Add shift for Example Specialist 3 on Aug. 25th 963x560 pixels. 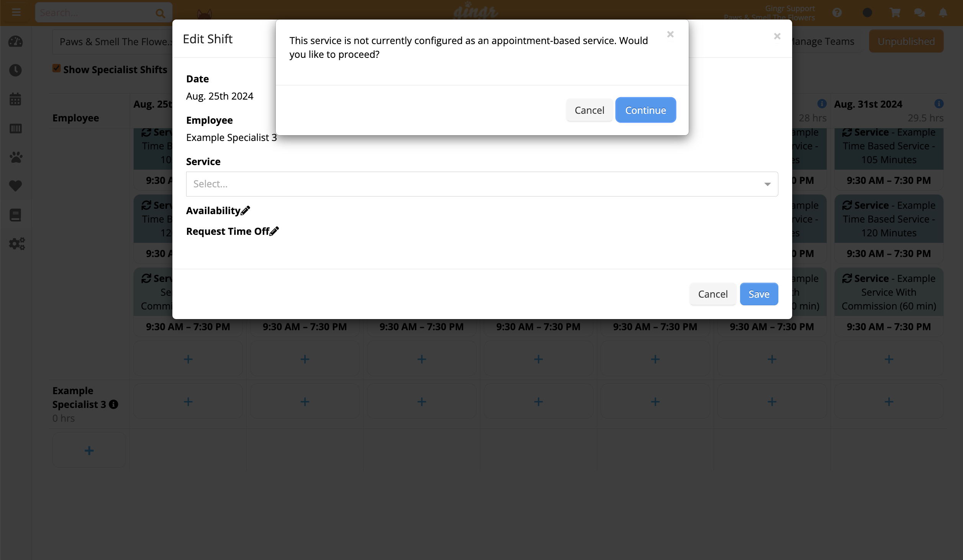[188, 402]
